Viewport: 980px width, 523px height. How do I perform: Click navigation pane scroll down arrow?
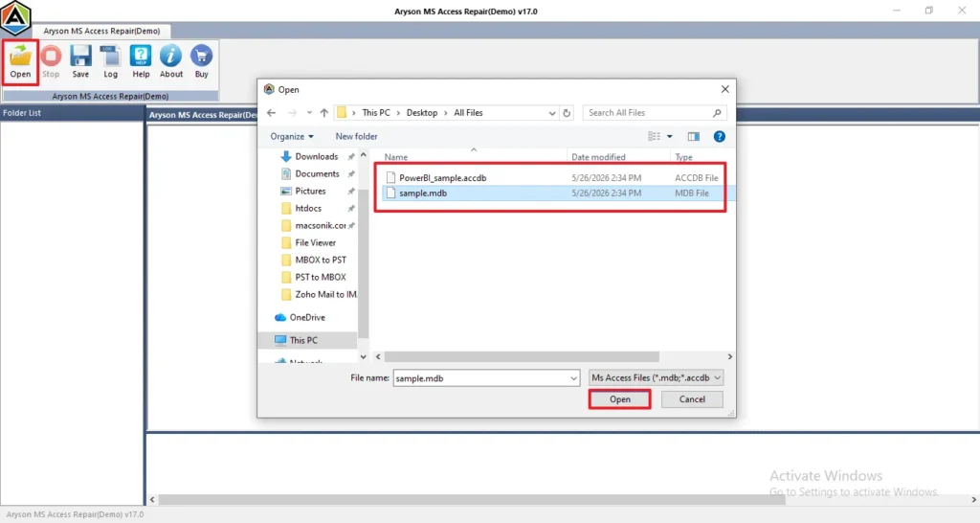tap(363, 356)
